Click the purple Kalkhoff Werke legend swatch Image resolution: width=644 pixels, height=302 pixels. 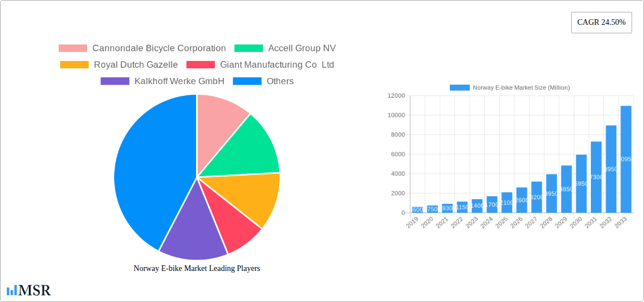coord(115,81)
